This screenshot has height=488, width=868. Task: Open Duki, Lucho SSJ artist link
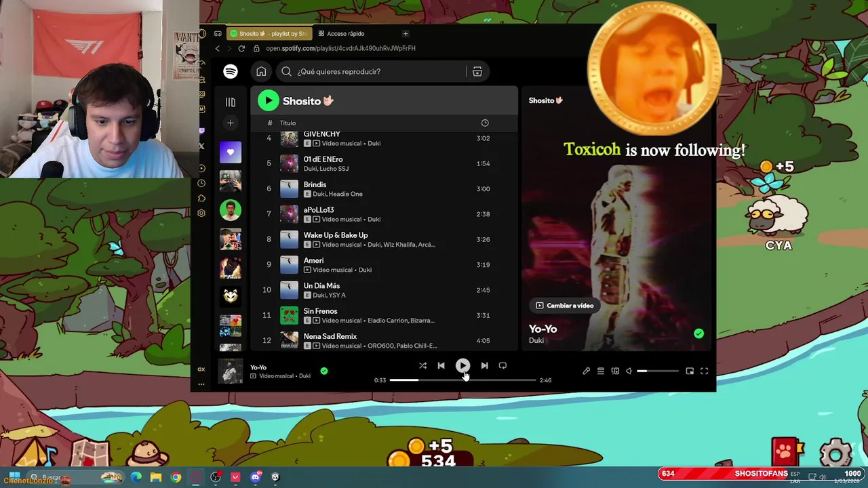[326, 169]
